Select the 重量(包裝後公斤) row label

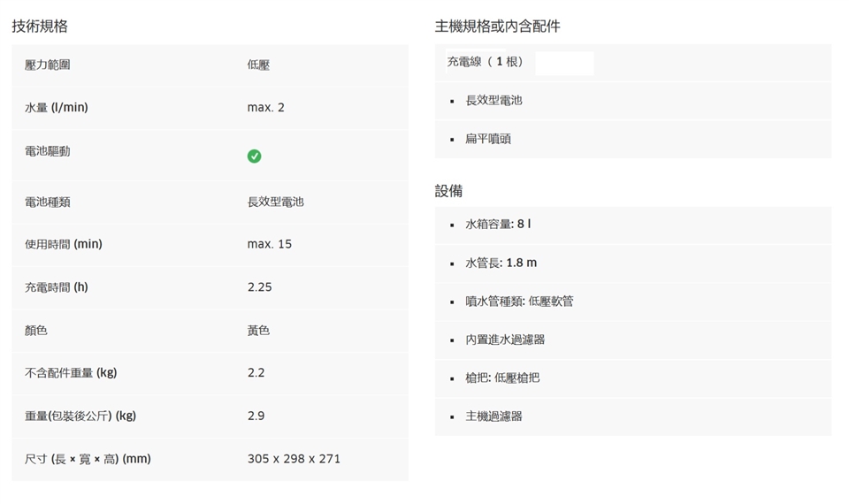coord(80,416)
